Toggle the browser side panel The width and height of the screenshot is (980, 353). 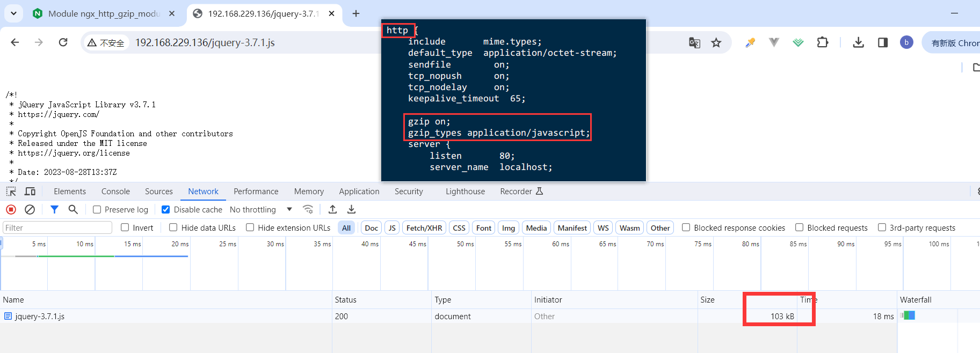point(883,42)
